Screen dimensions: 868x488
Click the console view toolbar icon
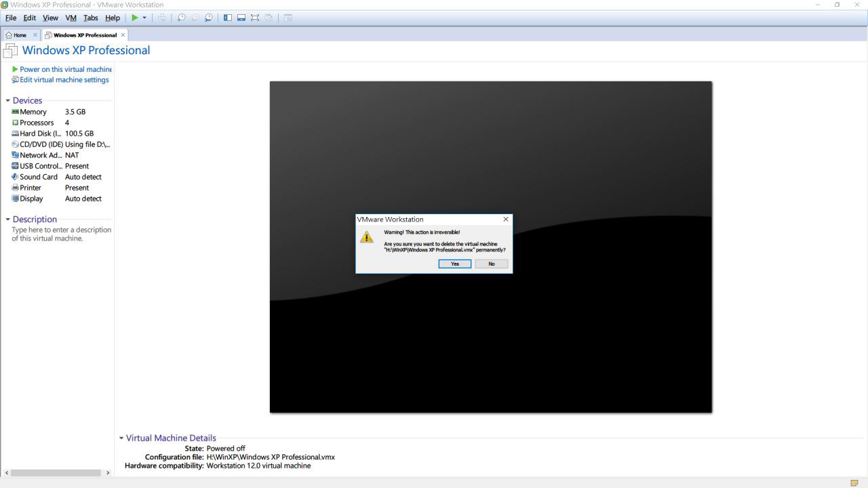click(x=288, y=18)
